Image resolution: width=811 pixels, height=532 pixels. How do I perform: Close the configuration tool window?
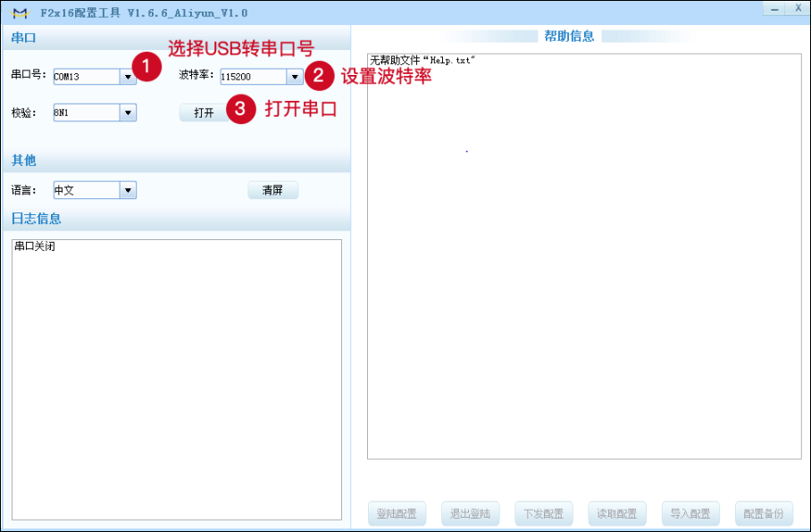798,9
